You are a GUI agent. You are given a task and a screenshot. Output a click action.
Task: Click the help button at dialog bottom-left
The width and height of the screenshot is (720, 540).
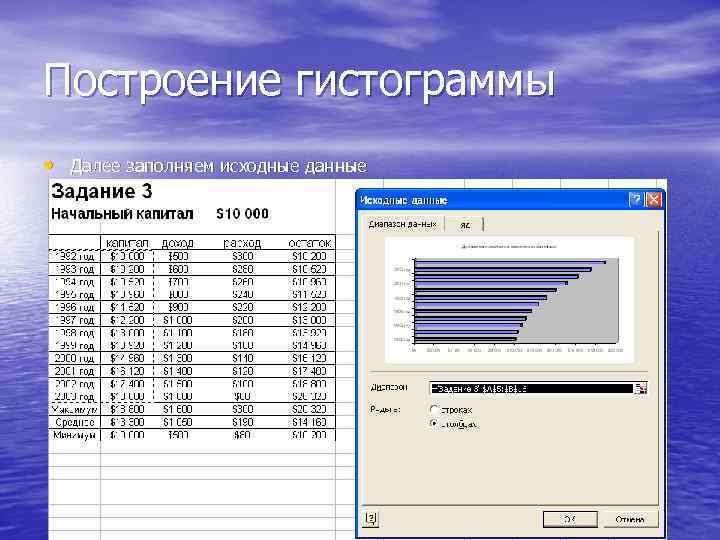(371, 519)
